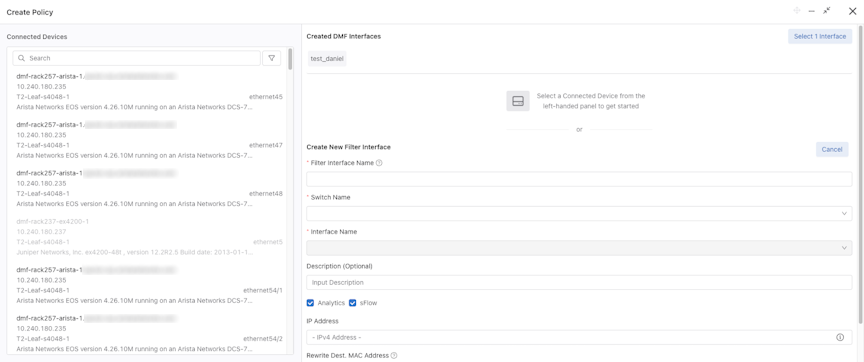The width and height of the screenshot is (864, 362).
Task: Click the connected device placeholder icon
Action: [518, 101]
